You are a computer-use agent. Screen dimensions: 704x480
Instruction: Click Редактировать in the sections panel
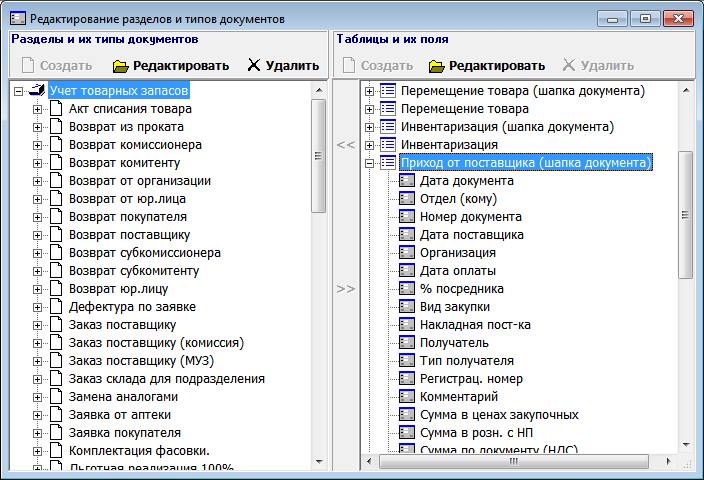pyautogui.click(x=171, y=66)
